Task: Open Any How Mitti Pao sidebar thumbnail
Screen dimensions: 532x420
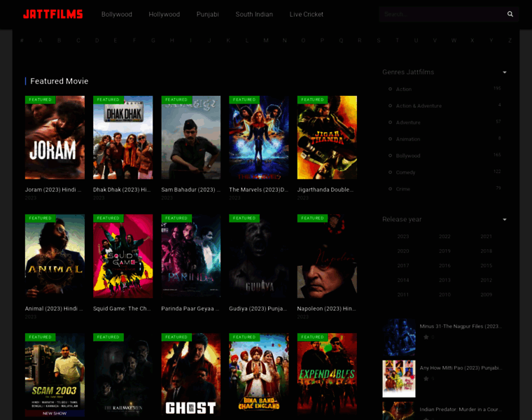Action: point(399,379)
